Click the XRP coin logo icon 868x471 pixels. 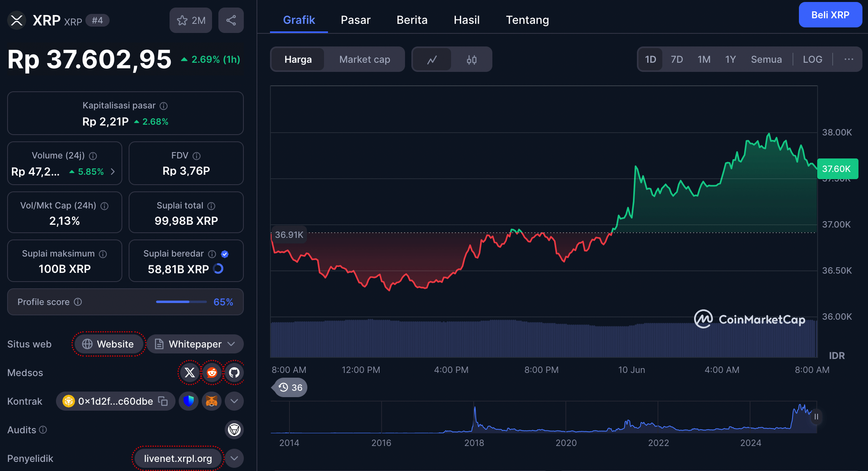17,20
